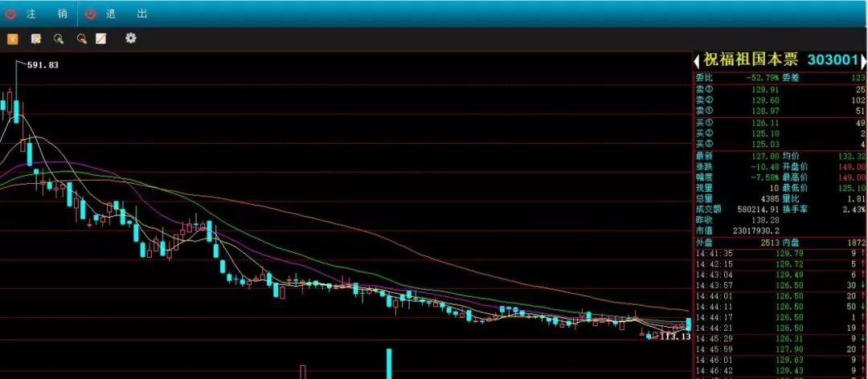868x379 pixels.
Task: Select the 14:46:42 trade tick row
Action: pyautogui.click(x=780, y=370)
